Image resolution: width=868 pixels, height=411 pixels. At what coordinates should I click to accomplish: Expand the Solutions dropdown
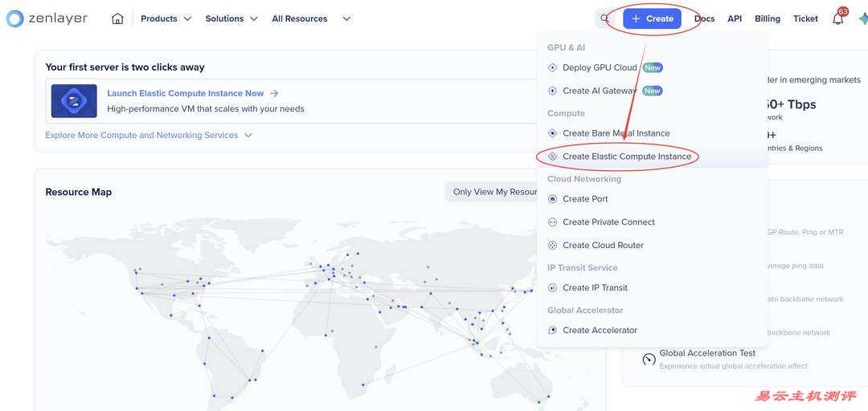(231, 18)
